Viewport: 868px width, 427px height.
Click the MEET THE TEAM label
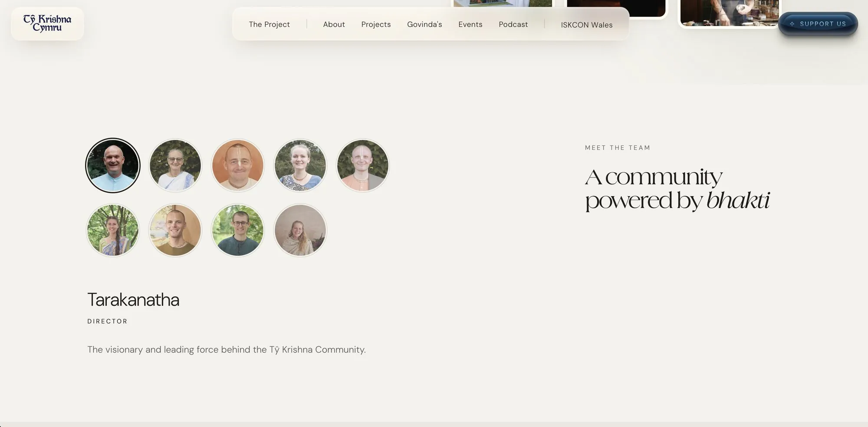pos(618,148)
